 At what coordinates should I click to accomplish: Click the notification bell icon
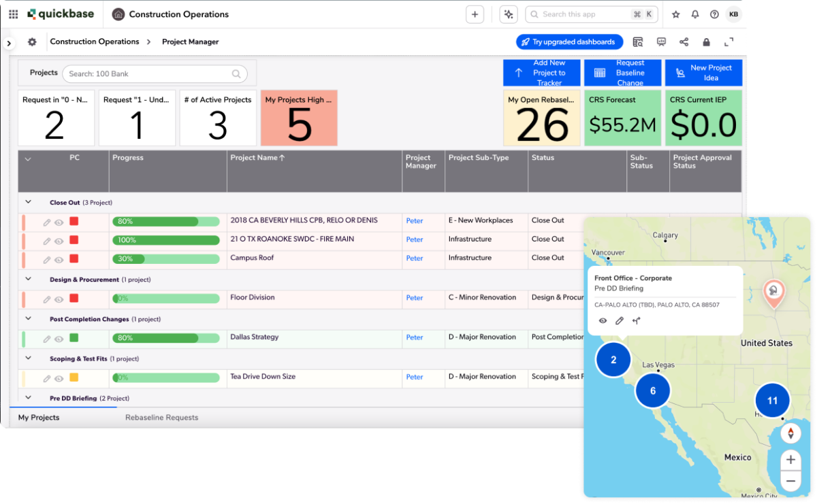(x=695, y=14)
